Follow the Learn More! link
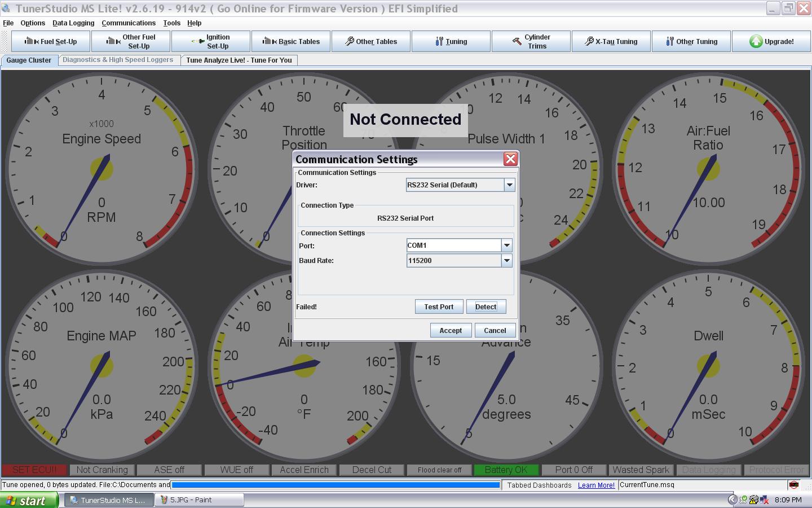The height and width of the screenshot is (508, 812). (x=596, y=485)
